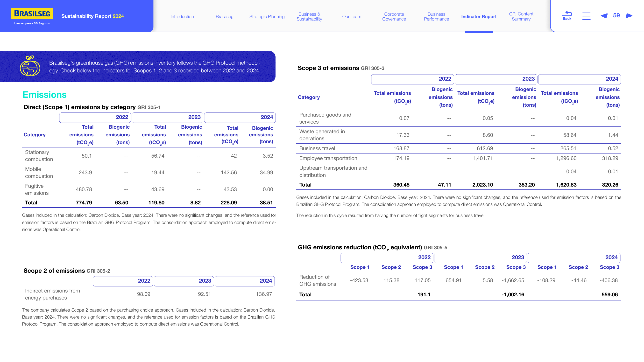Click value 1,401.71 in Employee transportation
The height and width of the screenshot is (362, 644).
pos(482,158)
